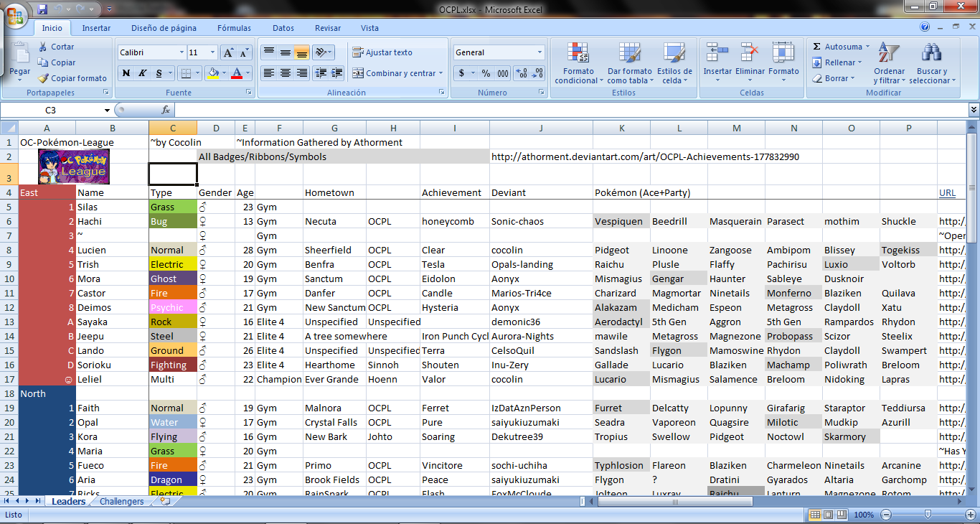Click the insert worksheet tab icon
The image size is (980, 524).
(x=166, y=501)
